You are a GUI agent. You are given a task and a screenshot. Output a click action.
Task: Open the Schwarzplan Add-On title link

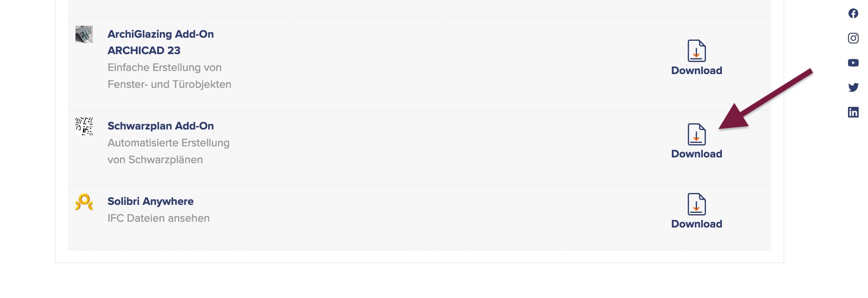161,126
